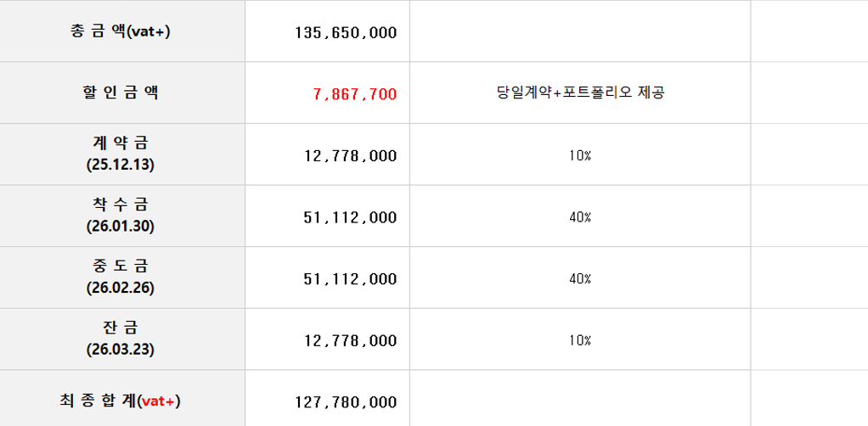
Task: Click the 총 금 액(vat+) label cell
Action: (x=122, y=31)
